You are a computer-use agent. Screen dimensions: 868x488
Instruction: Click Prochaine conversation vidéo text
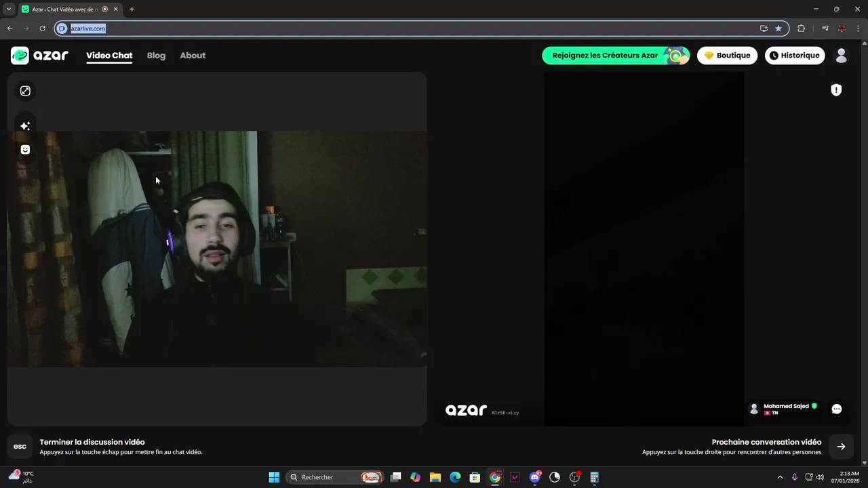tap(766, 442)
